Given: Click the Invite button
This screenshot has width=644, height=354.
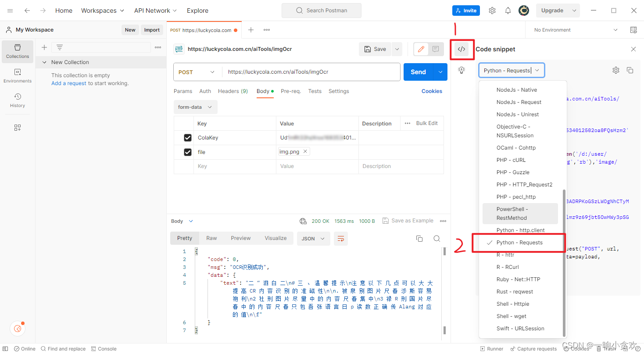Looking at the screenshot, I should pos(466,11).
